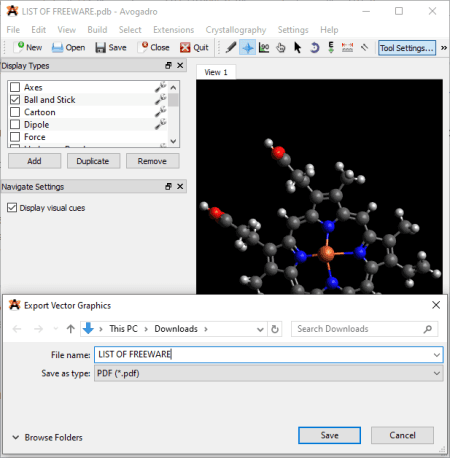
Task: Open Axes display settings wrench
Action: point(161,87)
